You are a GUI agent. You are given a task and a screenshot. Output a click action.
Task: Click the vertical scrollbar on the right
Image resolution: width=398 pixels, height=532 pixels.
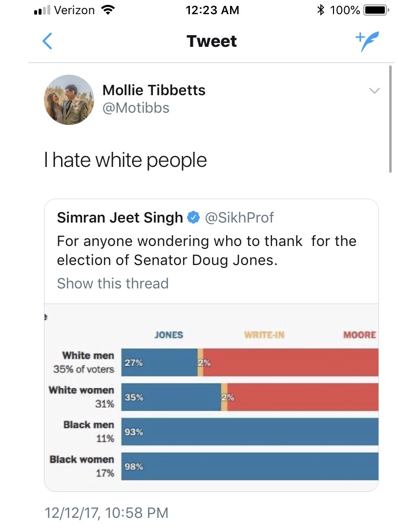click(x=391, y=120)
